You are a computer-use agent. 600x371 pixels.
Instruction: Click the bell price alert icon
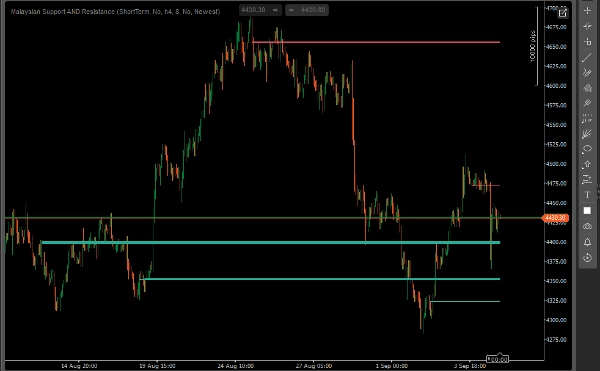pos(587,242)
